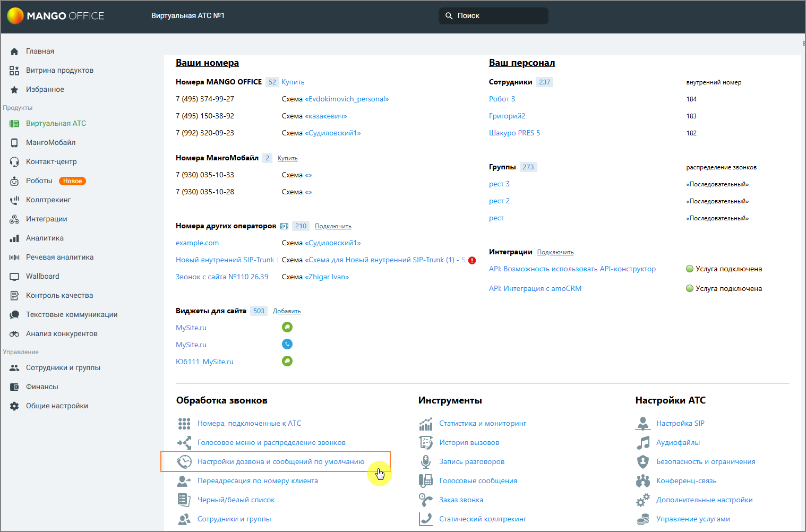Click the red error icon beside SIP-Trunk scheme
The height and width of the screenshot is (532, 806).
coord(472,260)
